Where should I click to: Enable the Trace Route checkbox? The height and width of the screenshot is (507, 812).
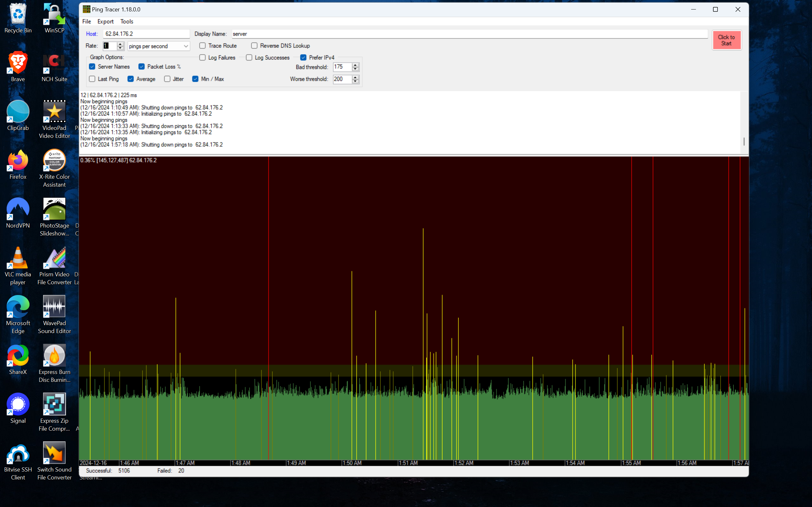coord(202,46)
